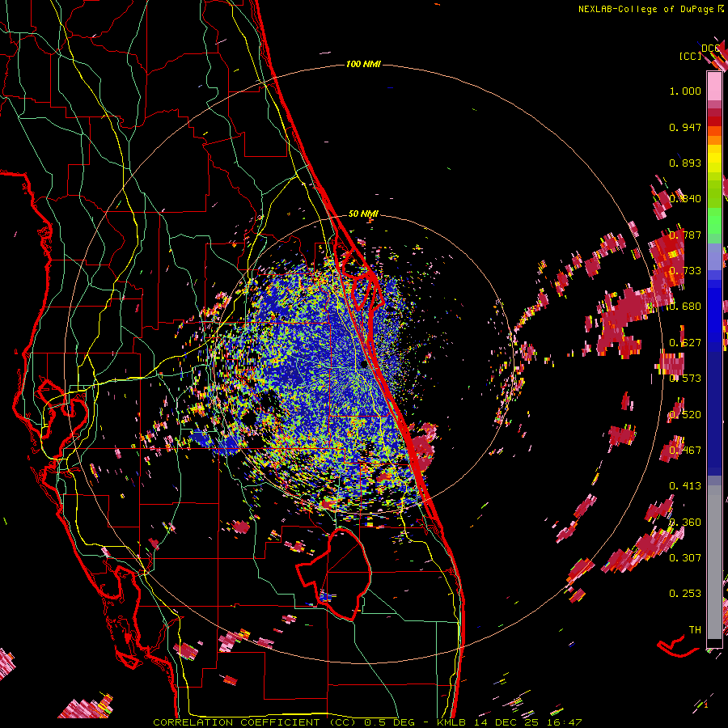The image size is (728, 728).
Task: Click the TH label below the scale
Action: coord(695,630)
